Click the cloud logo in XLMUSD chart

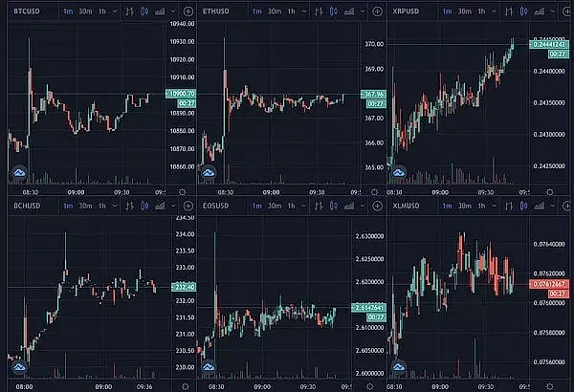pyautogui.click(x=399, y=367)
